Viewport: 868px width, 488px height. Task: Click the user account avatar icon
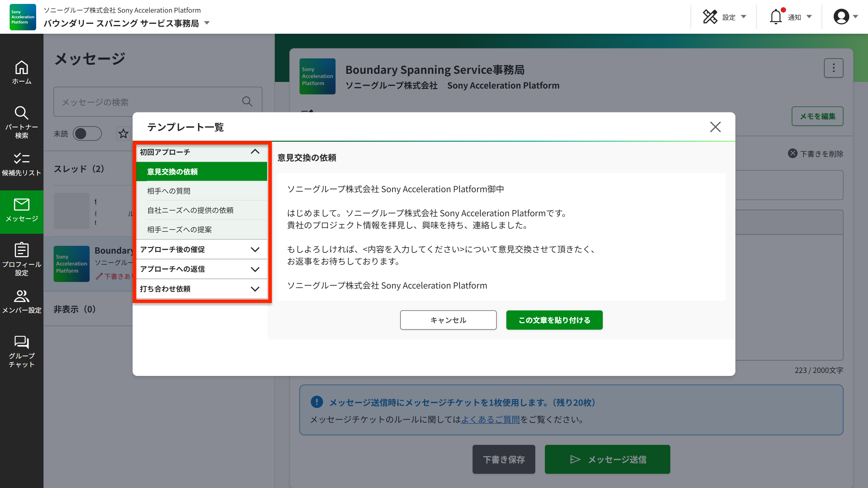coord(841,17)
